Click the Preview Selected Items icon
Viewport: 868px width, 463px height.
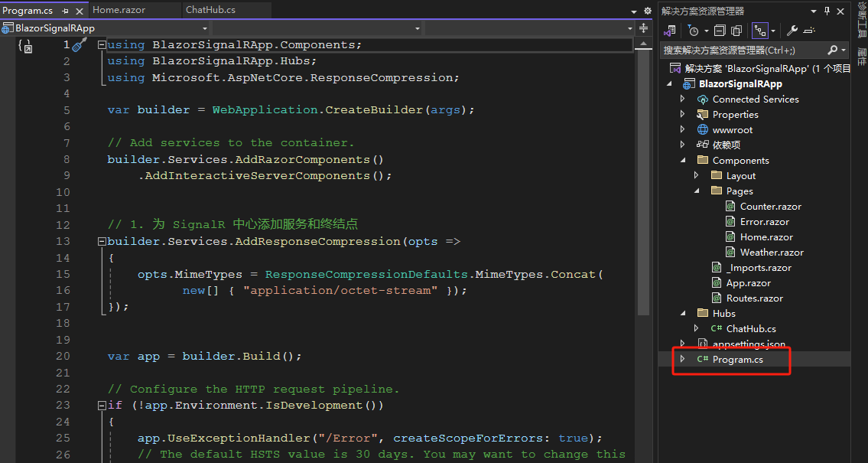(736, 30)
